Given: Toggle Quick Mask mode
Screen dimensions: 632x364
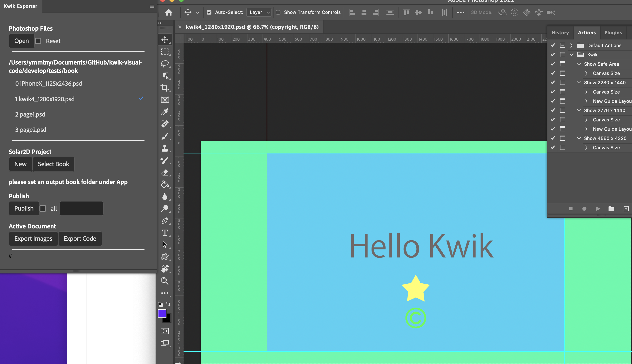Looking at the screenshot, I should coord(165,331).
